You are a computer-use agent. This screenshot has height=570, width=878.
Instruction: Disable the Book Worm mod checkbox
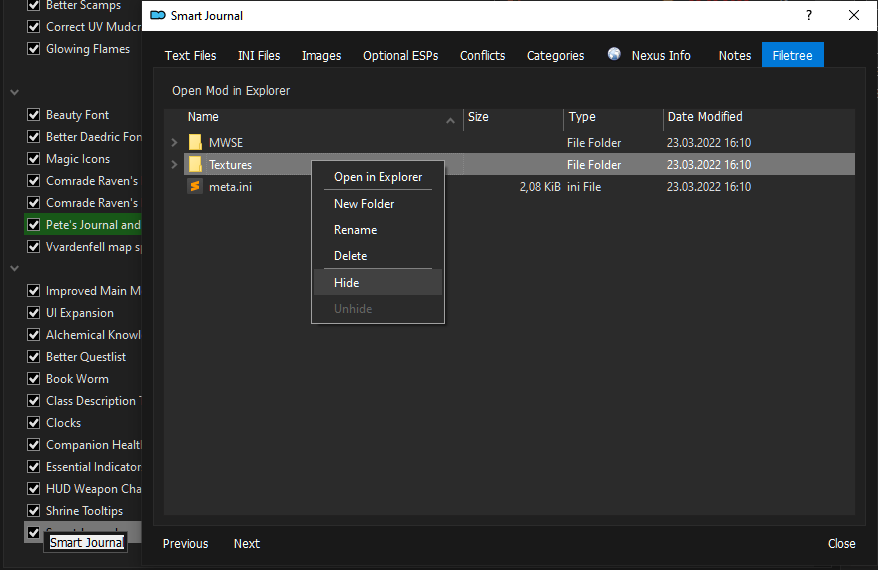(x=34, y=379)
